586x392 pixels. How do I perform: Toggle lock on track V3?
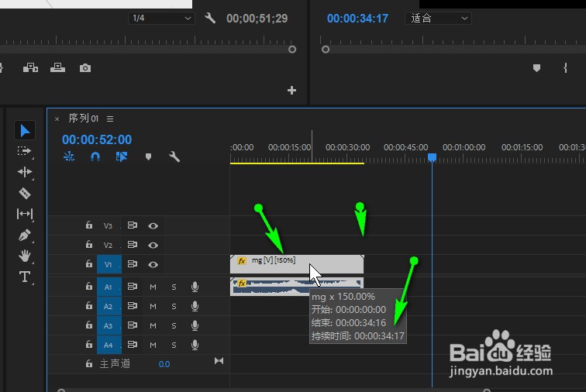point(89,225)
